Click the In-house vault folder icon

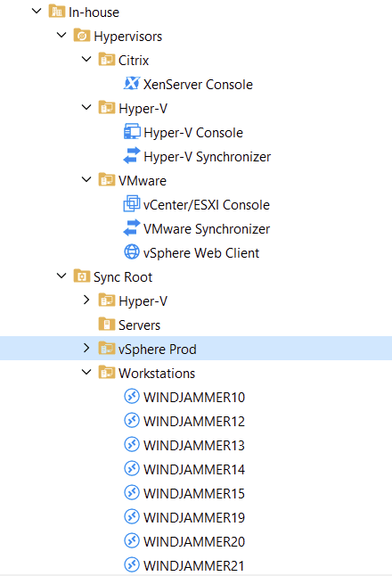click(56, 12)
